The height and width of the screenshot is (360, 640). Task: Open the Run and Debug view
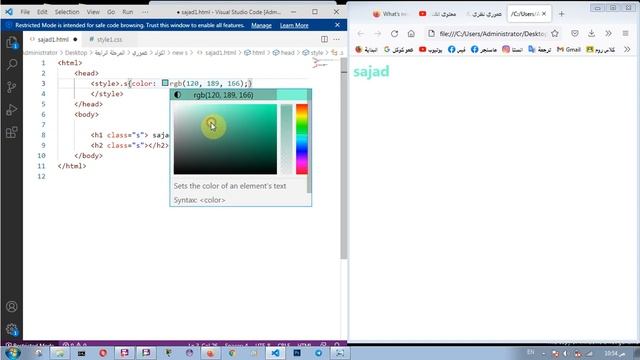[12, 109]
